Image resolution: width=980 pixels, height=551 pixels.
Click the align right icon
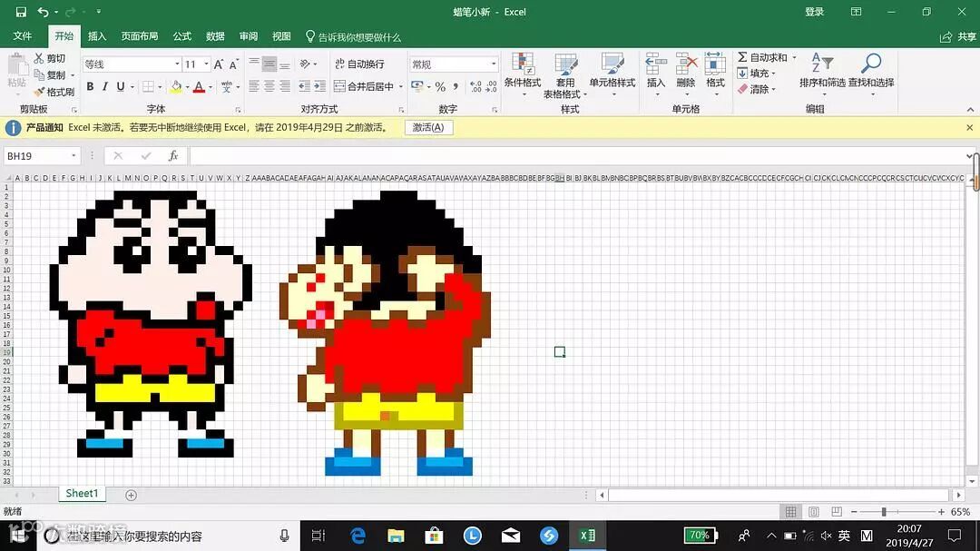click(x=284, y=86)
